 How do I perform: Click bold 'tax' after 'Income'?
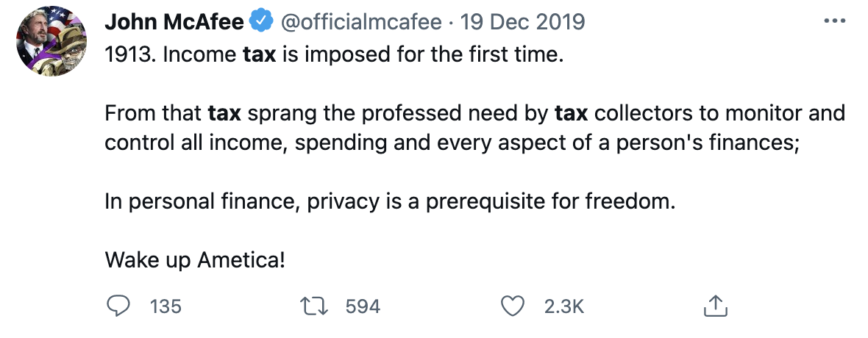point(258,56)
